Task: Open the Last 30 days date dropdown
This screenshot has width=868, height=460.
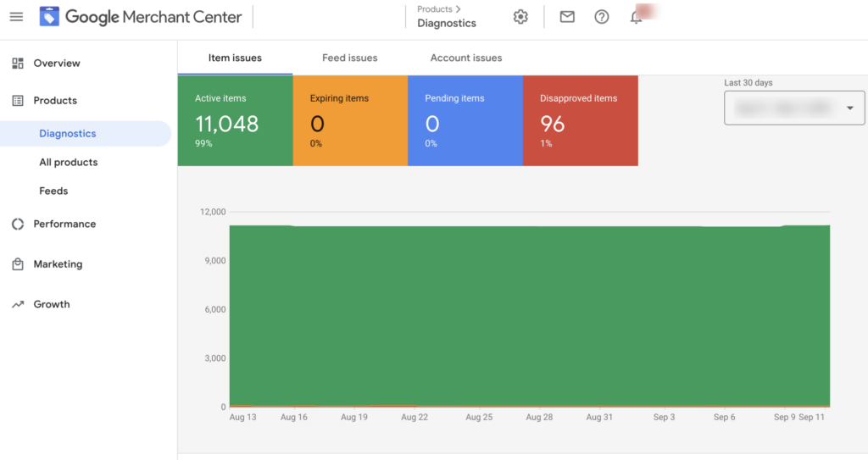Action: (793, 108)
